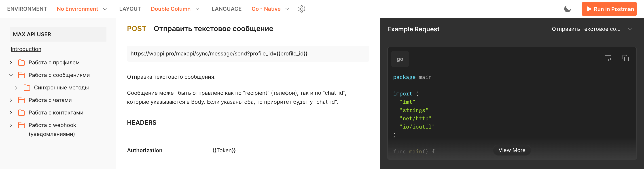Click the Работа с контактами folder icon
Viewport: 644px width, 169px height.
tap(21, 112)
